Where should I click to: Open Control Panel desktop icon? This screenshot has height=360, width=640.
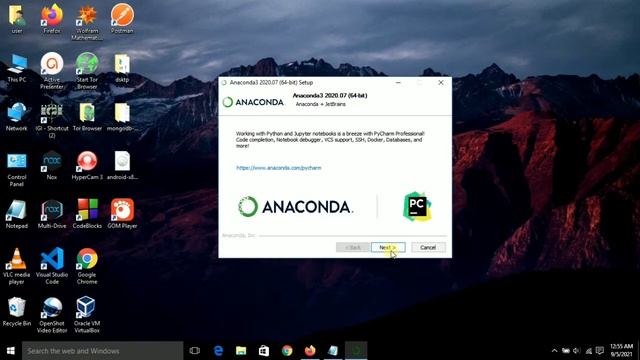tap(17, 169)
